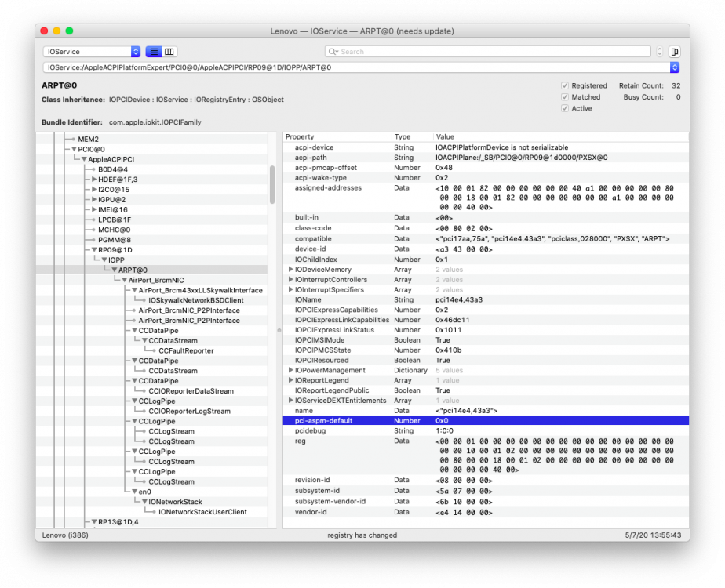Viewport: 725px width, 588px height.
Task: Select the LPCB@1F tree entry
Action: 115,220
